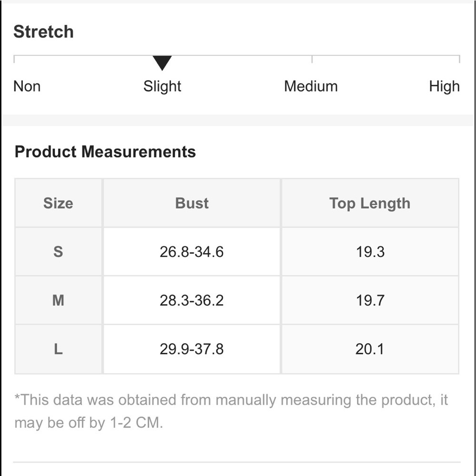This screenshot has width=476, height=476.
Task: Click the Slight stretch label
Action: click(162, 87)
